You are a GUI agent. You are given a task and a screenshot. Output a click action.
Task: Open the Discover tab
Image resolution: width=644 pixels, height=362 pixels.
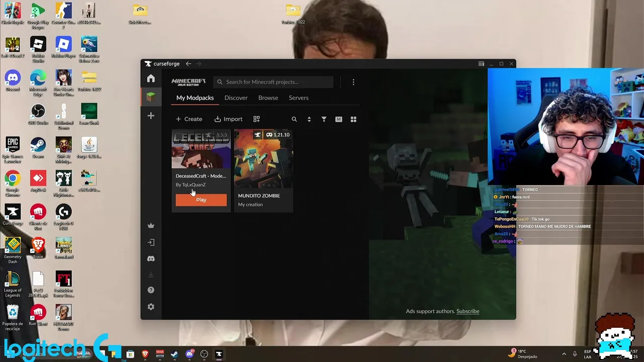coord(236,98)
